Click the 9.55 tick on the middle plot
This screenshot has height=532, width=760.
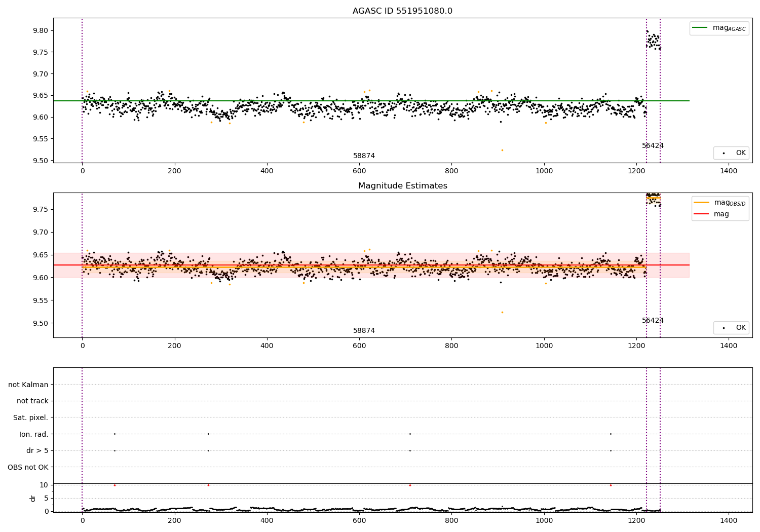41,300
